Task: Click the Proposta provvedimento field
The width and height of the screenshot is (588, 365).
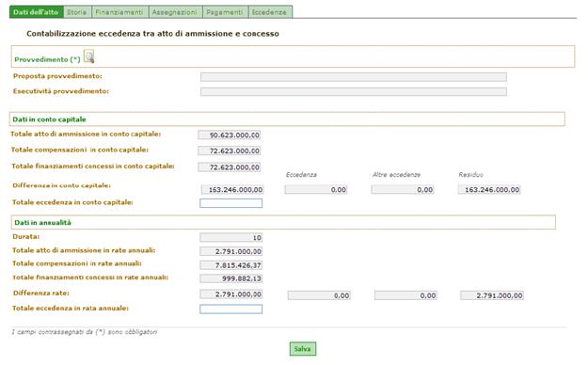Action: (354, 77)
